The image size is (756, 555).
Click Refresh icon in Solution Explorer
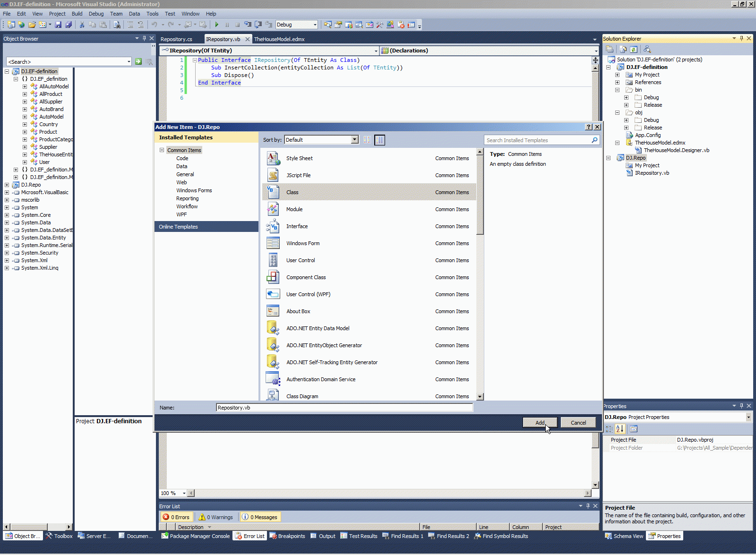point(634,49)
